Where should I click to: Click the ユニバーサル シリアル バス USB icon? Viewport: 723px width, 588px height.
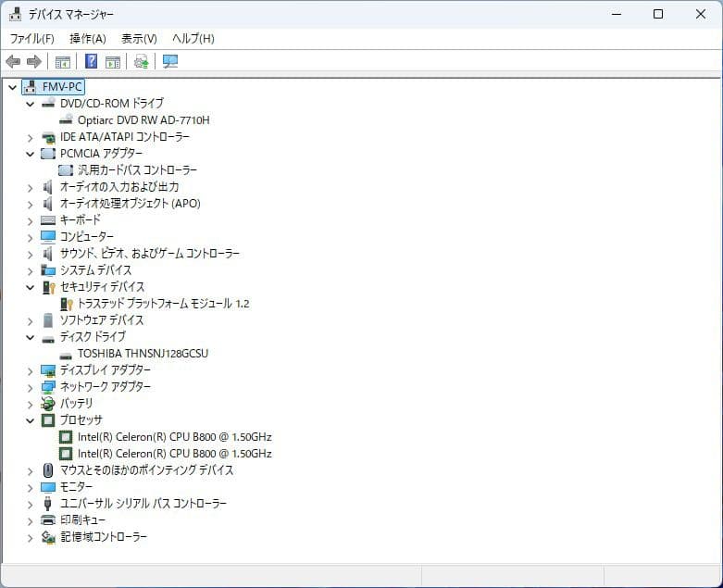tap(47, 503)
